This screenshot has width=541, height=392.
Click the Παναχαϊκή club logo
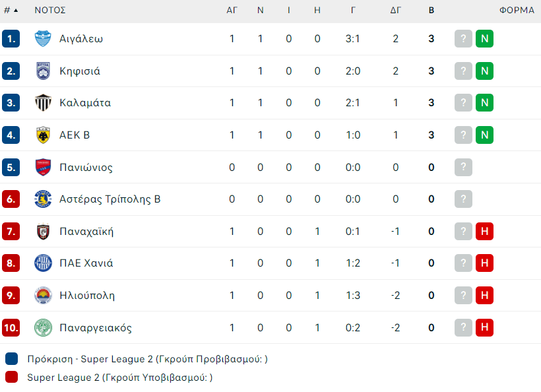pos(43,231)
